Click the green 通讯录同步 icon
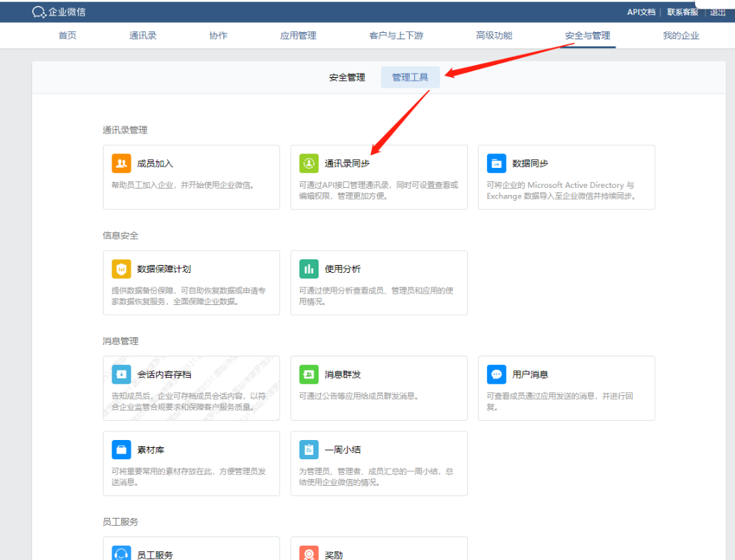The height and width of the screenshot is (560, 735). click(x=309, y=164)
